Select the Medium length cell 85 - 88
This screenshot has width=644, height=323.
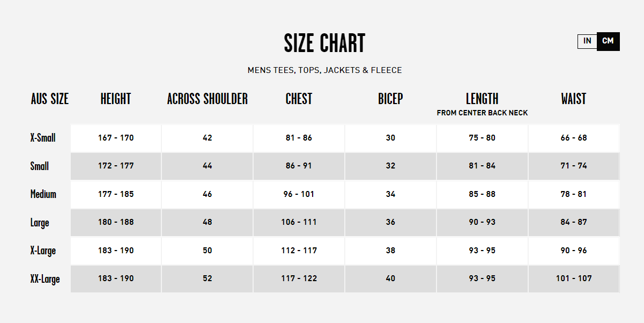pos(482,194)
